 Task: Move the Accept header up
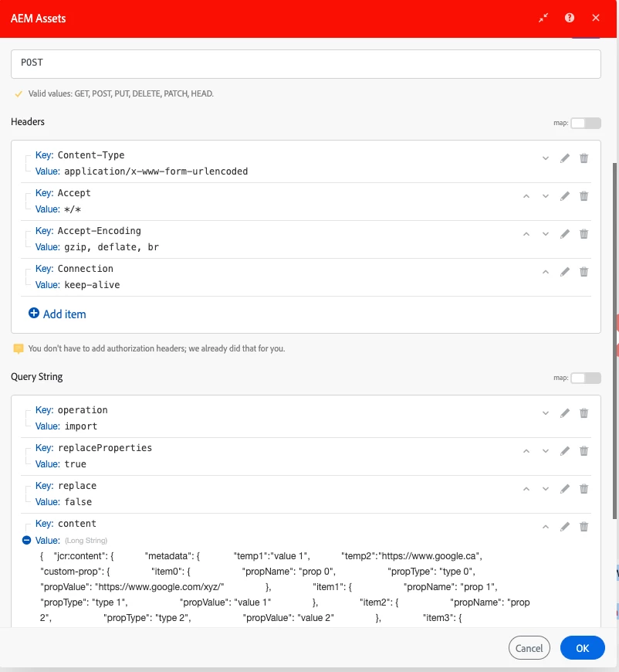[526, 196]
